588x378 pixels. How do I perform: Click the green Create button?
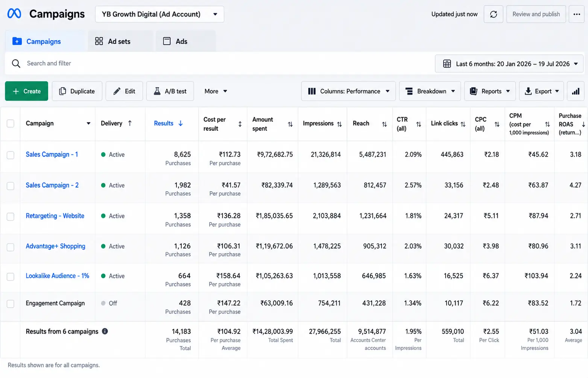(x=26, y=91)
